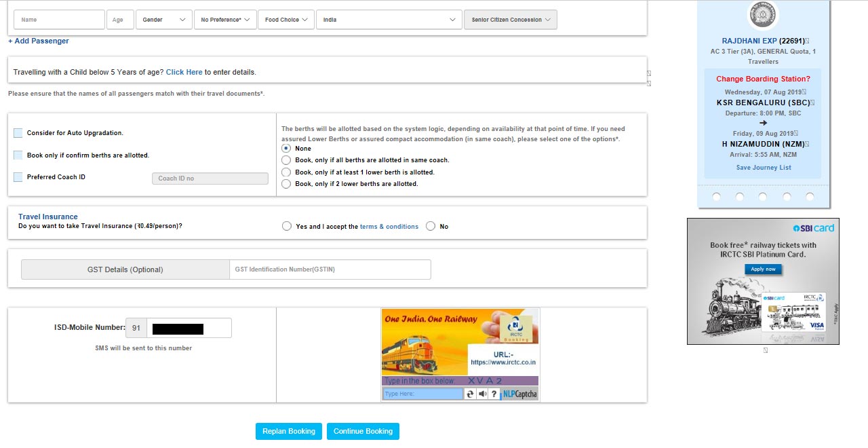Expand Senior Citizen Concession dropdown
Viewport: 868px width, 448px height.
511,20
